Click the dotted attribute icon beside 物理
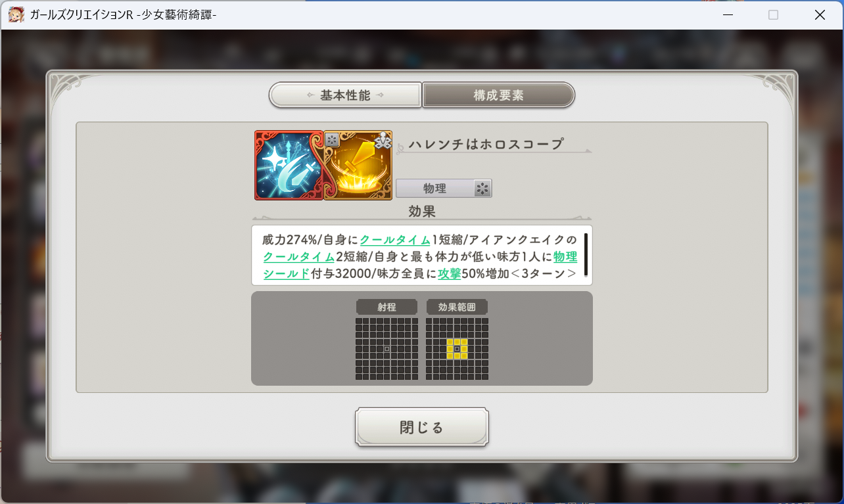 click(x=482, y=189)
